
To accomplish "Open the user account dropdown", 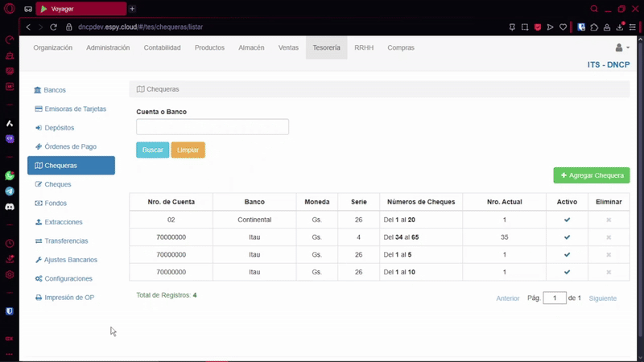I will (621, 48).
